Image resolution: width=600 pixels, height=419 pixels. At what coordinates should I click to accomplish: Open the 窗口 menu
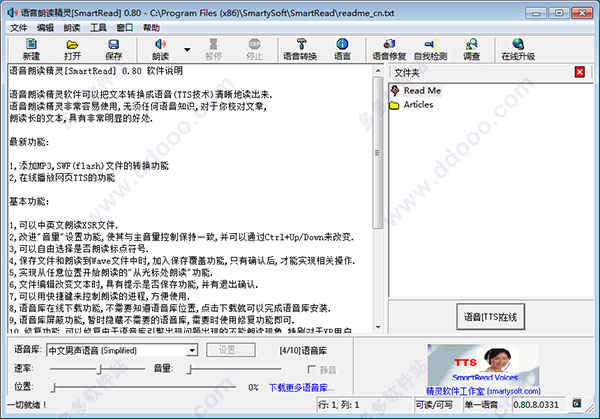tap(125, 28)
